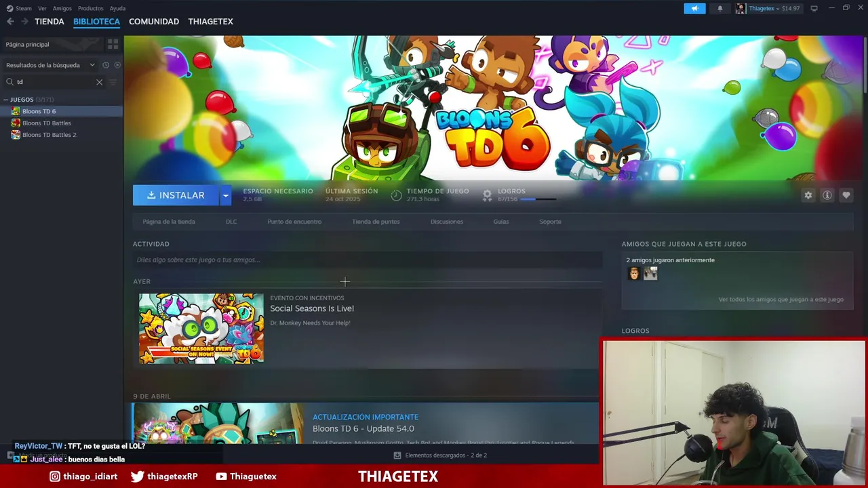Viewport: 868px width, 488px height.
Task: Open install options dropdown arrow
Action: click(225, 195)
